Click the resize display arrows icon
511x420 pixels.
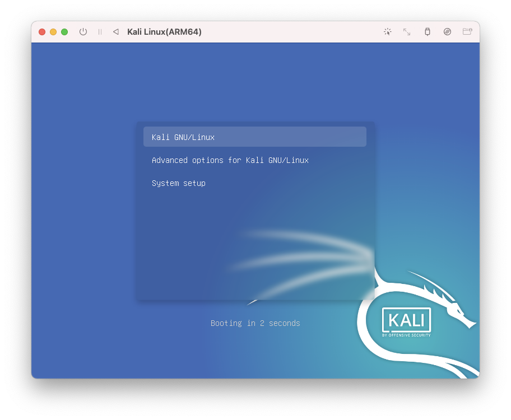click(407, 31)
